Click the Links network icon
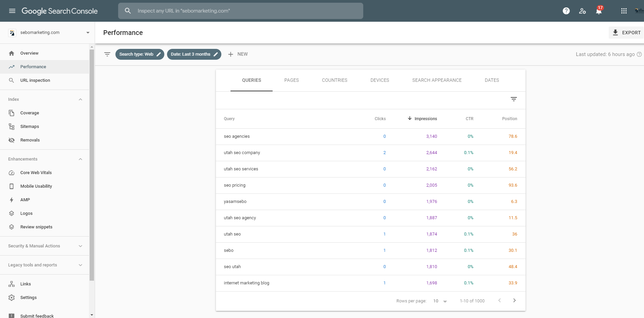 click(12, 284)
